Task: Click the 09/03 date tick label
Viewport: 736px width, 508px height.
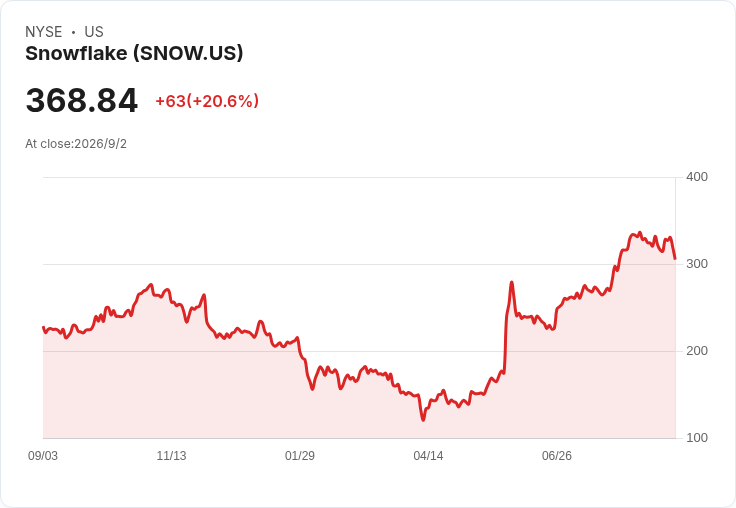Action: (x=43, y=456)
